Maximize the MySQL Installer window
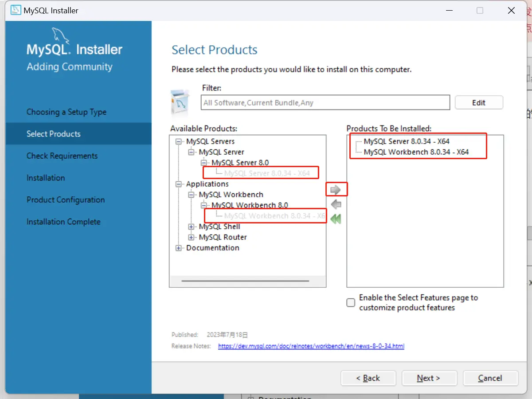 click(x=480, y=11)
